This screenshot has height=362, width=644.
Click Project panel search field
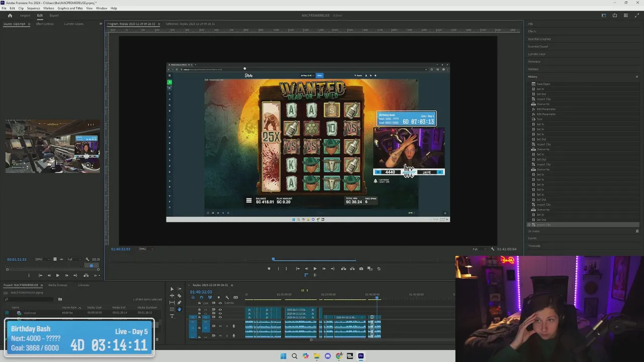[29, 299]
